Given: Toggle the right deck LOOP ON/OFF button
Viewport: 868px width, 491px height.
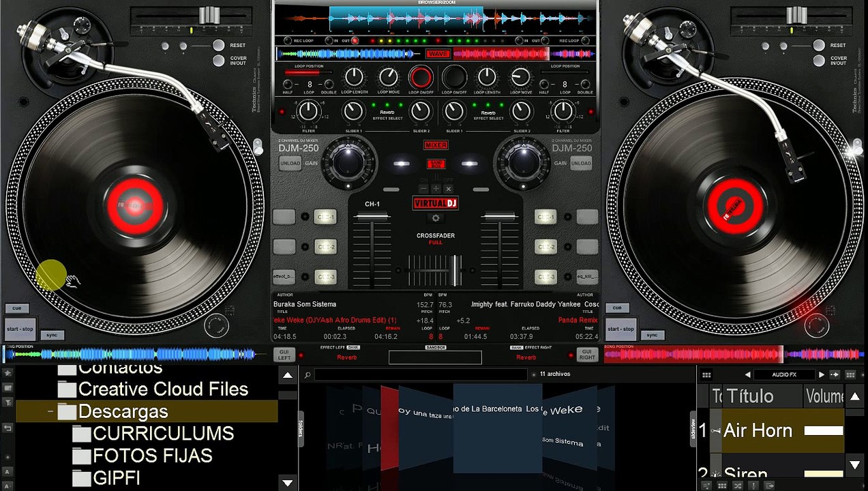Looking at the screenshot, I should click(454, 77).
